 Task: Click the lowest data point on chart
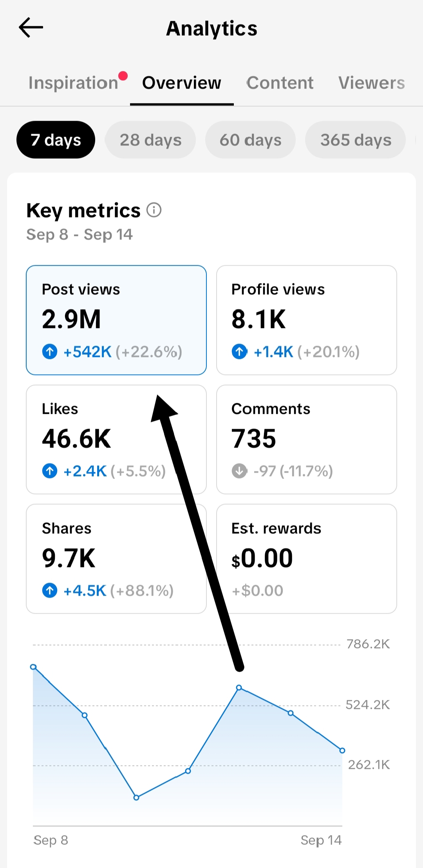point(136,797)
